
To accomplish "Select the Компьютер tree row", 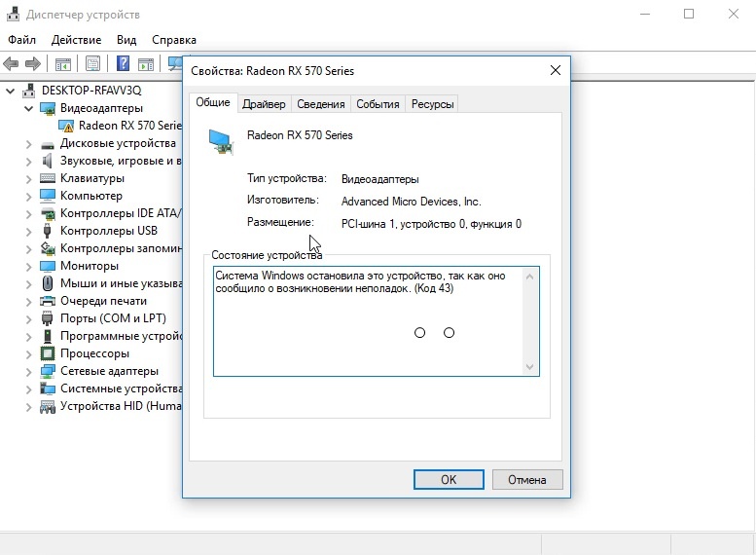I will [91, 196].
